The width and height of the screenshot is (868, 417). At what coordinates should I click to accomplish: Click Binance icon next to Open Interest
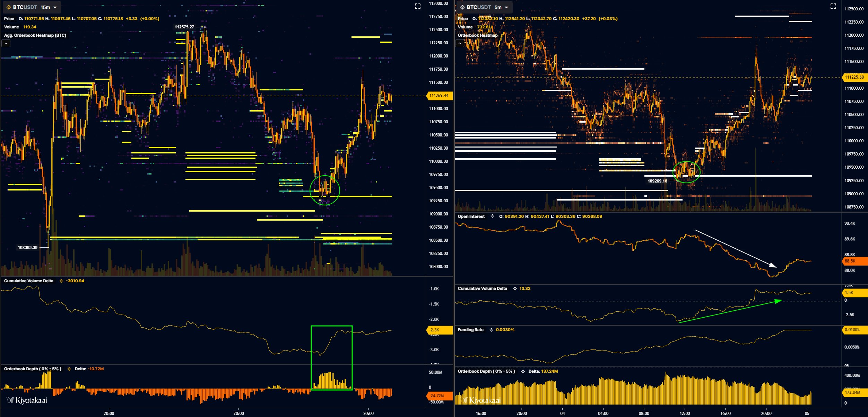[492, 216]
